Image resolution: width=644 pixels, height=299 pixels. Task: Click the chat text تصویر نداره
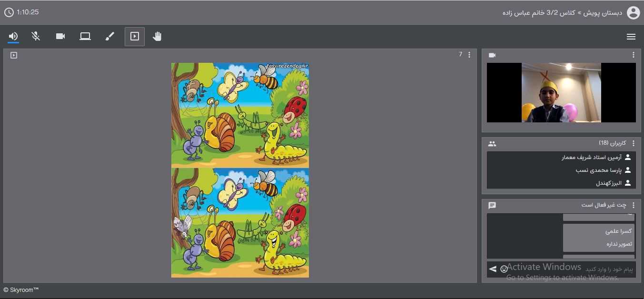(619, 244)
